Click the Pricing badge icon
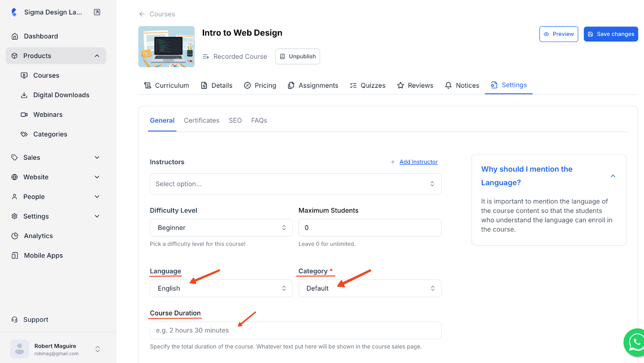This screenshot has width=644, height=363. click(x=248, y=85)
